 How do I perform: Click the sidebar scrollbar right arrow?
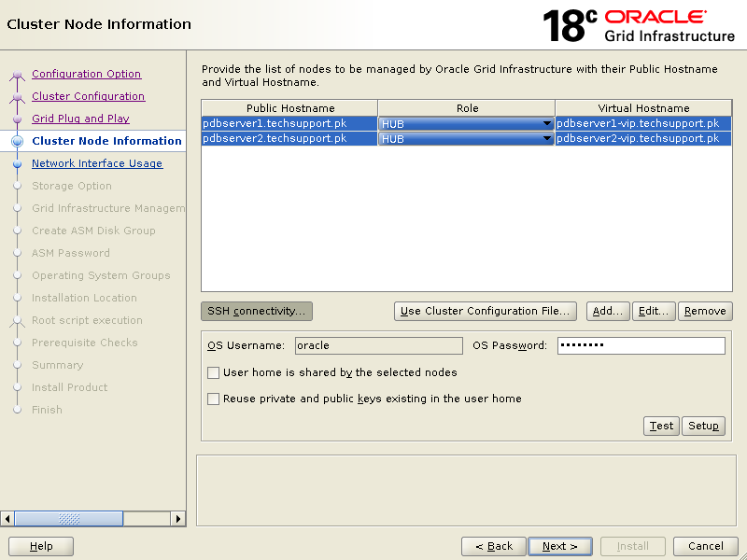coord(178,519)
